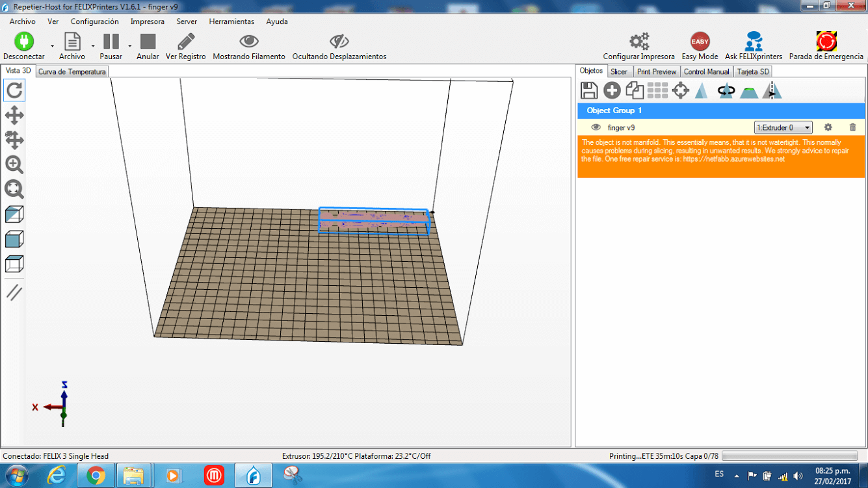Click zoom to fit objects icon
Screen dimensions: 868x488
[x=14, y=189]
